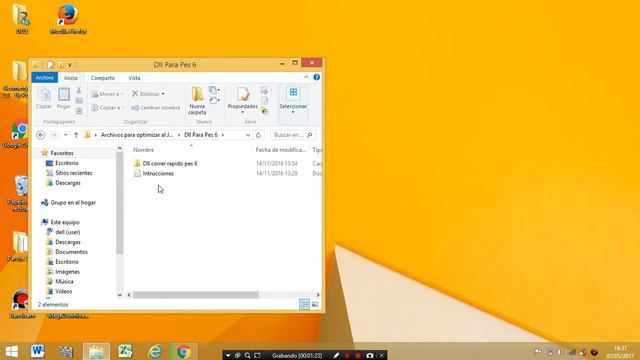The height and width of the screenshot is (360, 640).
Task: Expand the address bar history dropdown
Action: coord(248,135)
